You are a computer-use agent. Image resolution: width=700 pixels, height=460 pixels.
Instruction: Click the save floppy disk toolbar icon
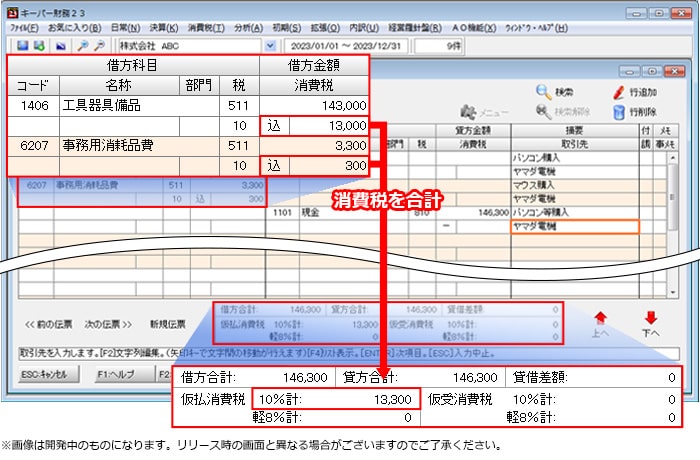[22, 46]
